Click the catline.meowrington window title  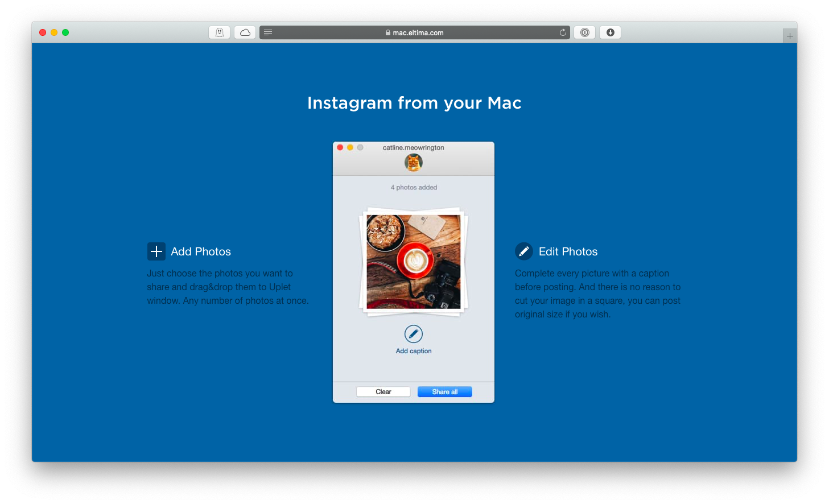414,147
